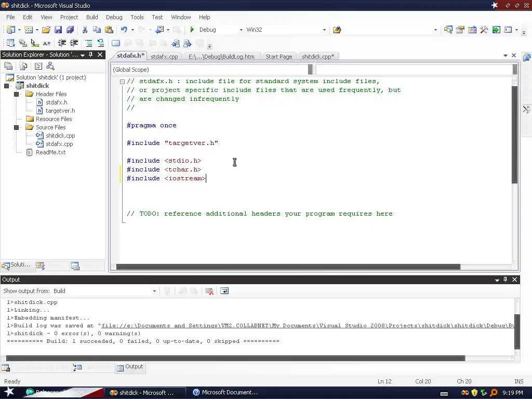
Task: Toggle Word Wrap in the Output panel
Action: 224,291
